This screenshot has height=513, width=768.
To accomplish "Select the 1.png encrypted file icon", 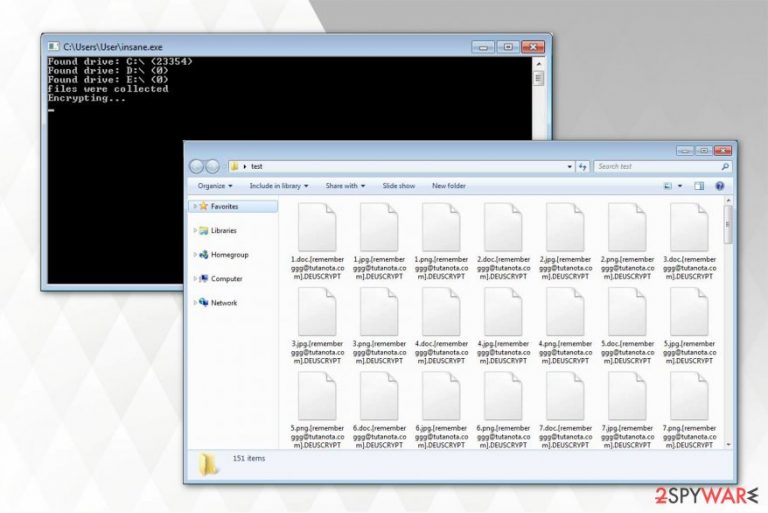I will pos(441,227).
